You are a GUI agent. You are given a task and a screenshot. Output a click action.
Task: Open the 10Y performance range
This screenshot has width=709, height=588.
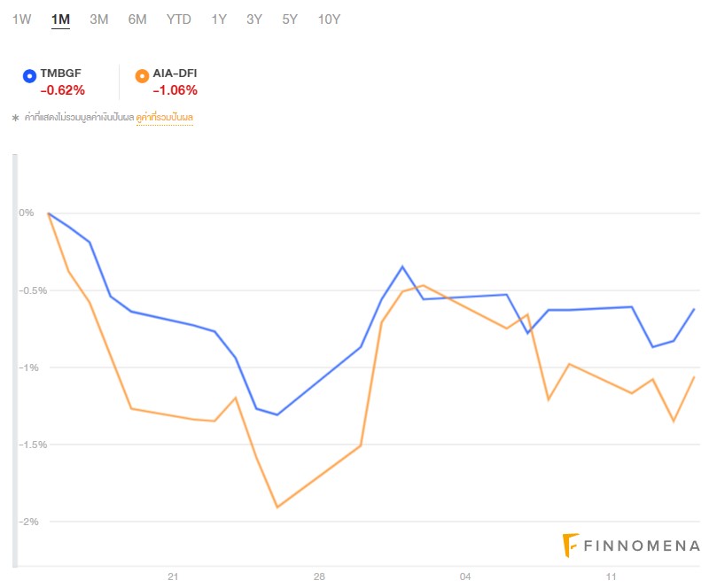[x=329, y=19]
